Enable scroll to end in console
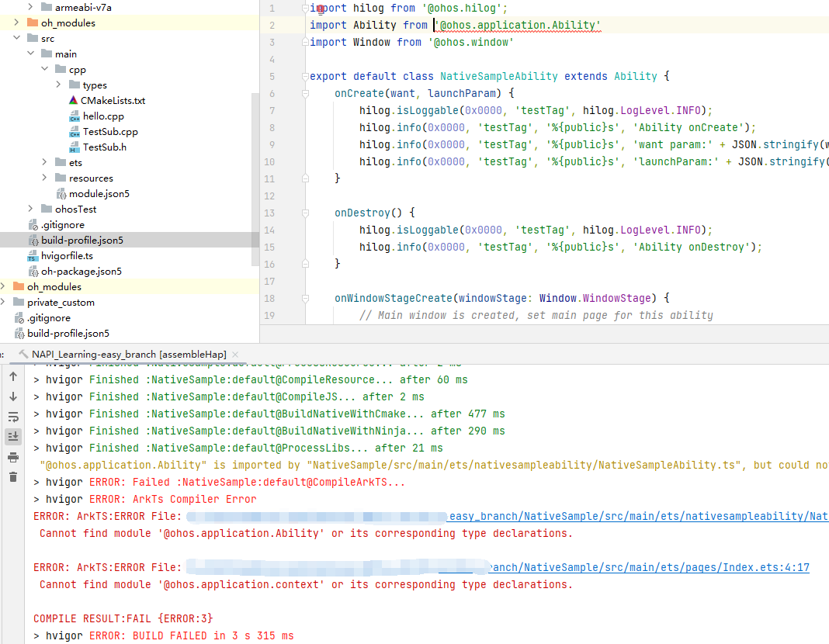This screenshot has width=829, height=644. click(x=13, y=436)
